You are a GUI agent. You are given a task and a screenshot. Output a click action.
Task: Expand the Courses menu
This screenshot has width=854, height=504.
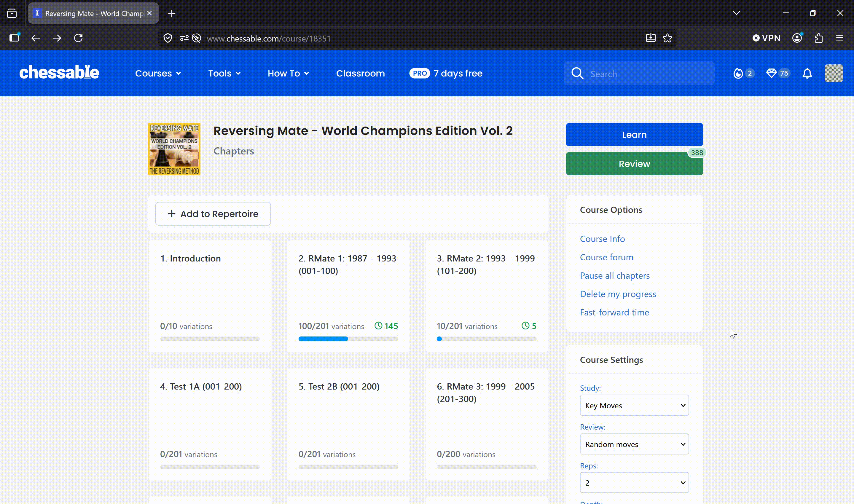pos(158,73)
